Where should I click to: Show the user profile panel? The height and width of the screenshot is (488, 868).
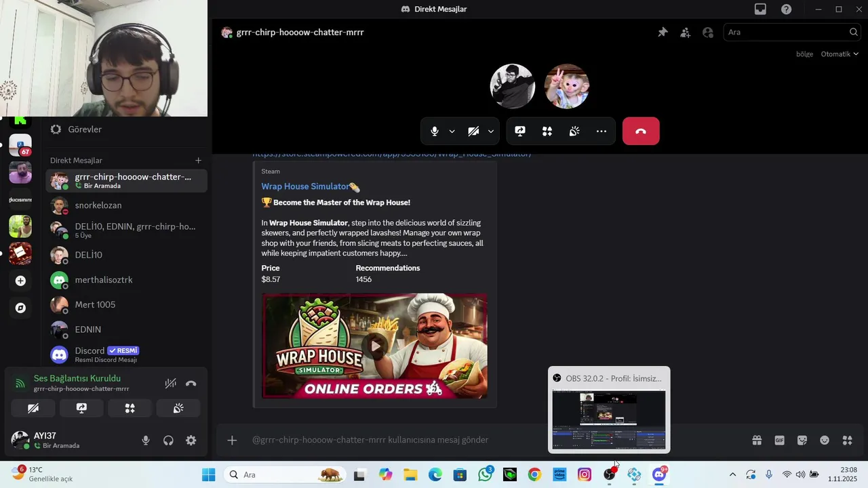pos(708,32)
